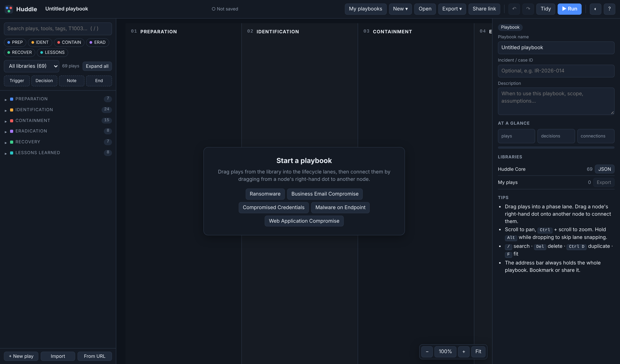Image resolution: width=620 pixels, height=364 pixels.
Task: Open the Export dropdown menu
Action: pos(452,9)
